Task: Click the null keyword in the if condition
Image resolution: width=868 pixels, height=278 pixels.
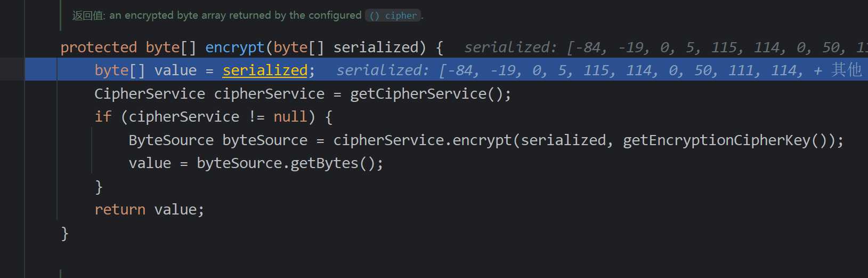Action: tap(290, 117)
